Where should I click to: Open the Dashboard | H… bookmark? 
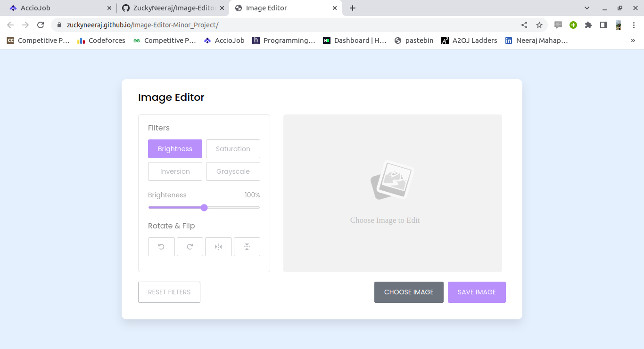[355, 41]
